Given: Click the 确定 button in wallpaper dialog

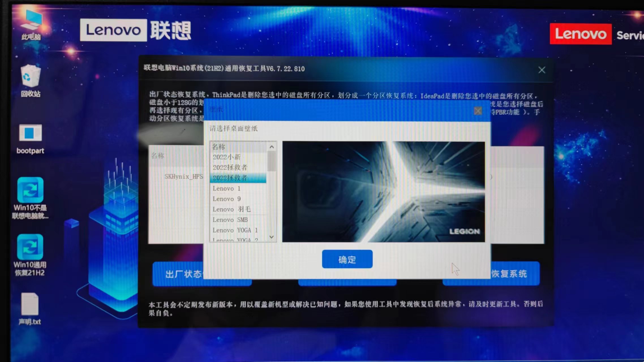Looking at the screenshot, I should point(347,259).
